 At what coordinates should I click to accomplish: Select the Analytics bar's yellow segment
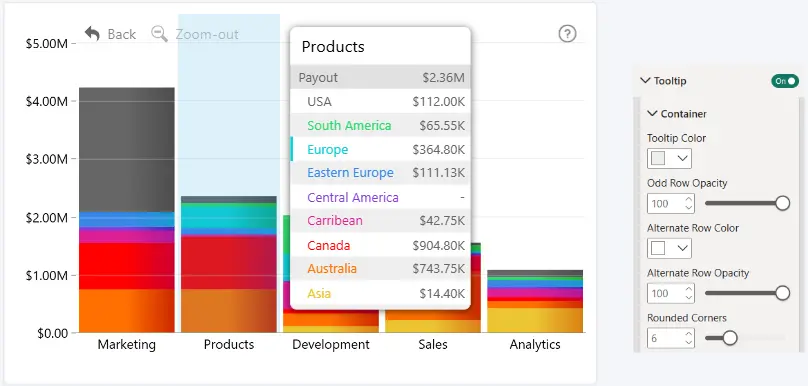[x=534, y=320]
